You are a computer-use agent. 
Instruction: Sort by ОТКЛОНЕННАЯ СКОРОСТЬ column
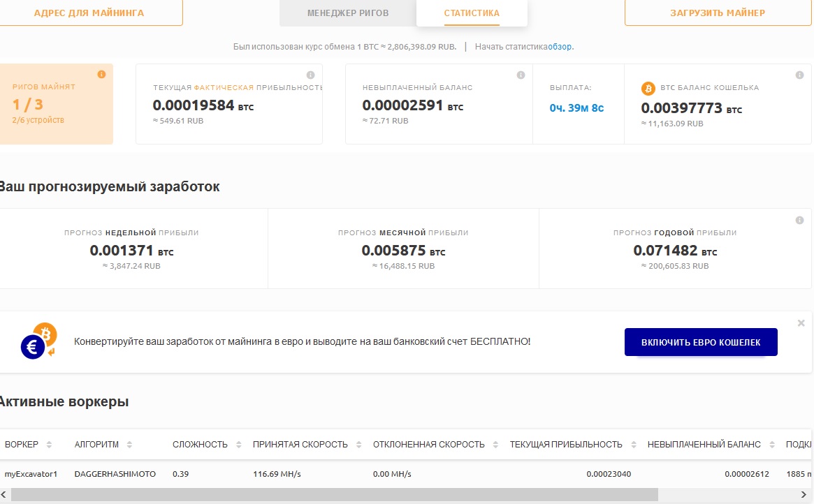(x=495, y=445)
